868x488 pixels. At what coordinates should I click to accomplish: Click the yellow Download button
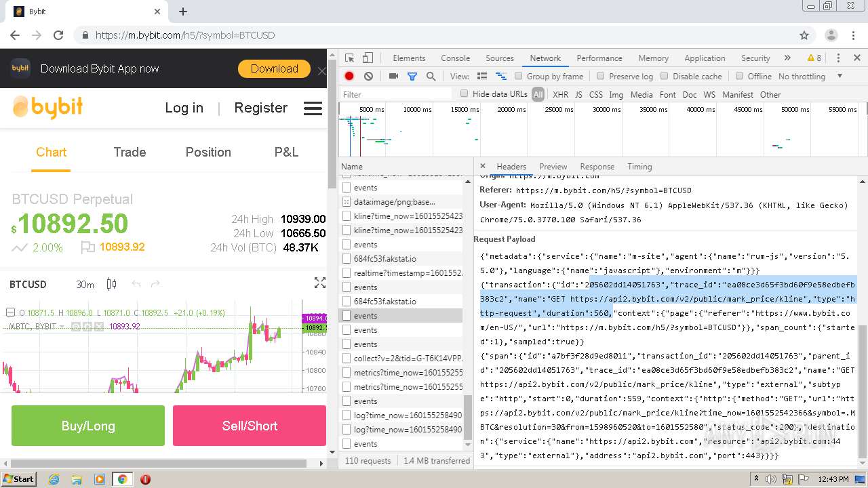pos(275,69)
